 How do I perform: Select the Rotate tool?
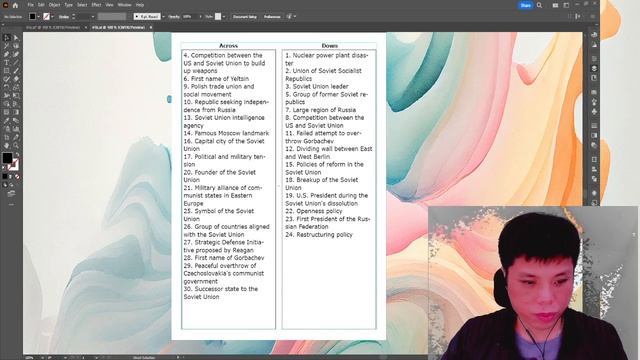point(7,87)
